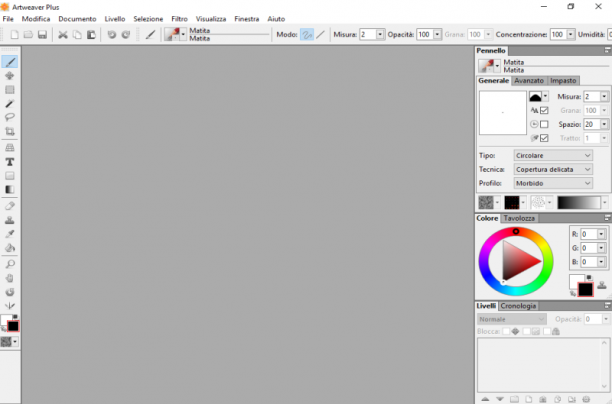Screen dimensions: 612x404
Task: Toggle the checkbox next to Grana
Action: click(544, 110)
